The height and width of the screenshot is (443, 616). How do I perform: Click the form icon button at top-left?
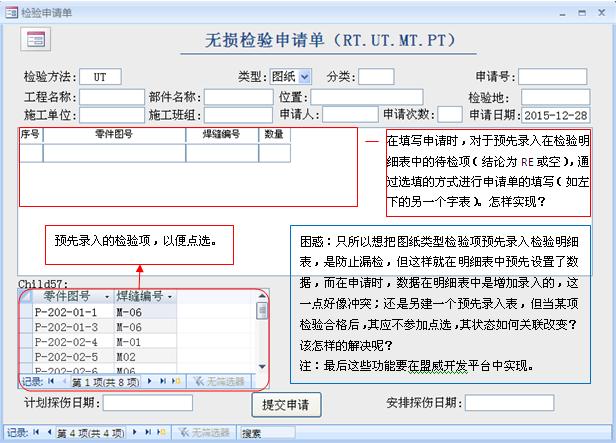35,39
